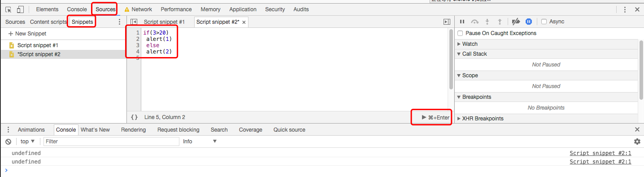Click the step into function icon
Image resolution: width=644 pixels, height=177 pixels.
(x=487, y=22)
